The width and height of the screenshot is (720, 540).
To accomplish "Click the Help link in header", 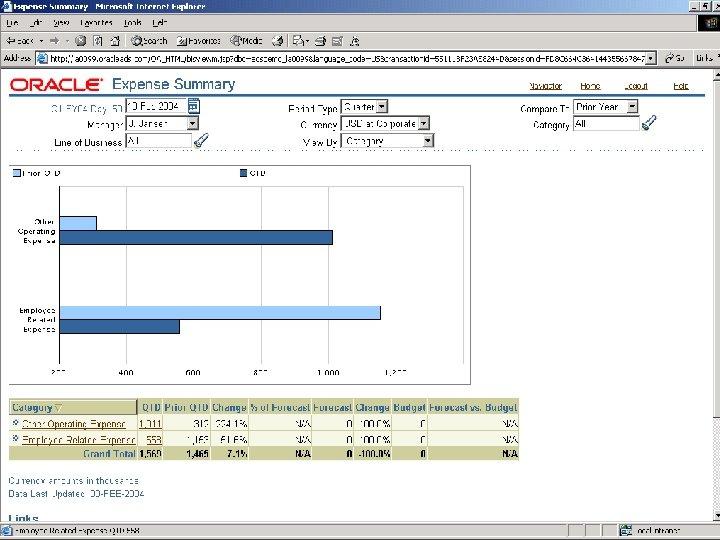I will 681,86.
